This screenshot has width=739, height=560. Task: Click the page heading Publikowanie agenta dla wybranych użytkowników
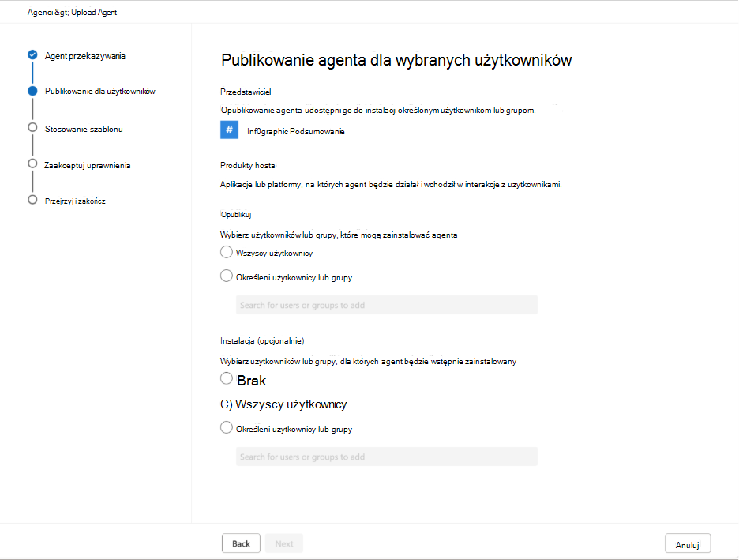[x=396, y=60]
